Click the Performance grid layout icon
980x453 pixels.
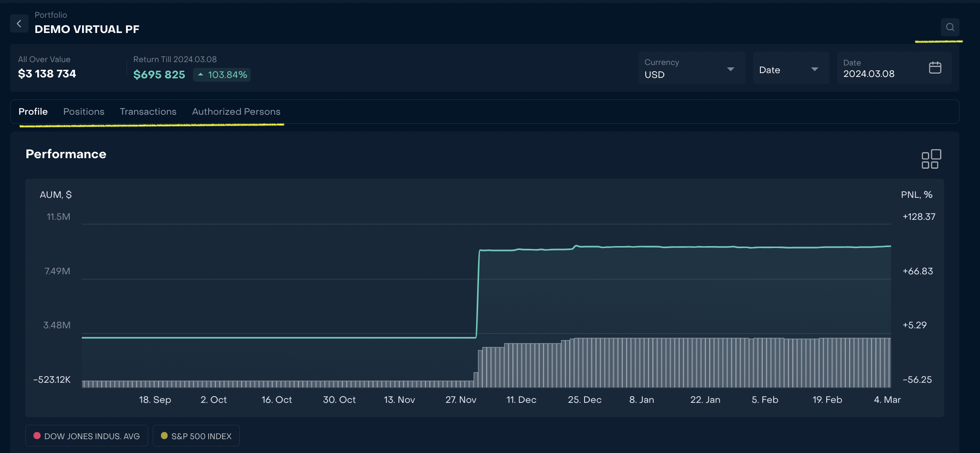point(931,159)
